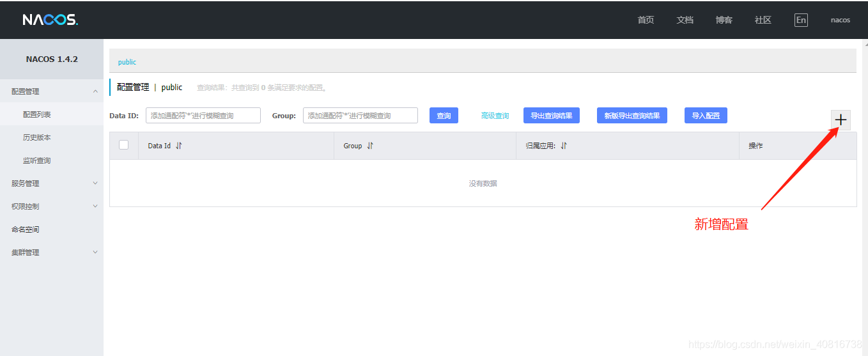The image size is (868, 356).
Task: Open 博客 in top navigation
Action: 724,20
